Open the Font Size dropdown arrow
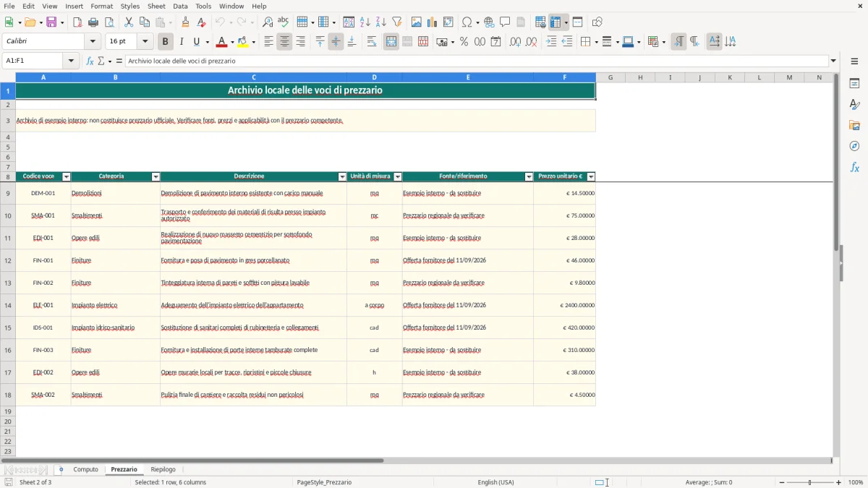 point(145,42)
